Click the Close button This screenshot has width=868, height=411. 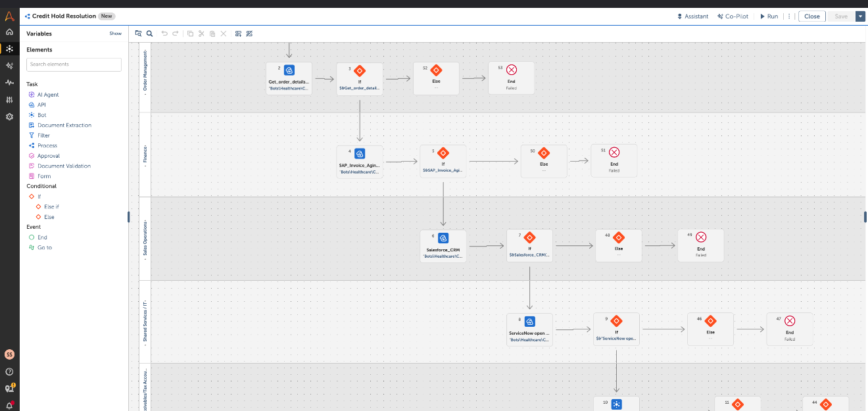812,16
